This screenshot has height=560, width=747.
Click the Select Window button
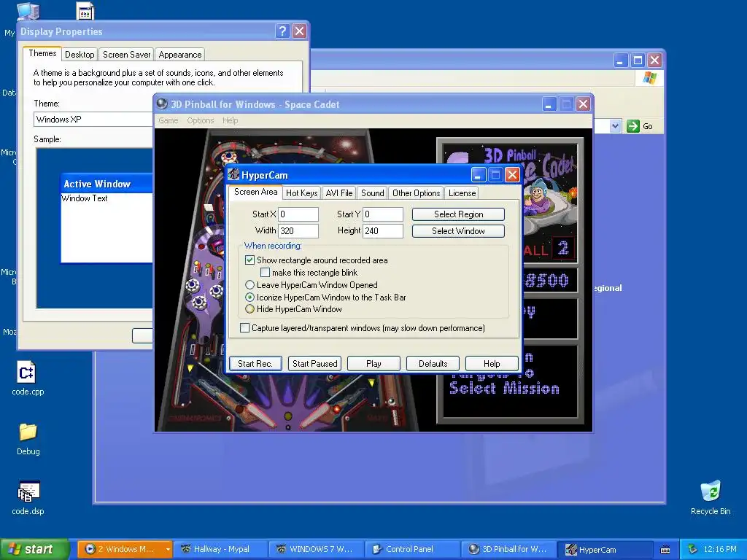[458, 231]
